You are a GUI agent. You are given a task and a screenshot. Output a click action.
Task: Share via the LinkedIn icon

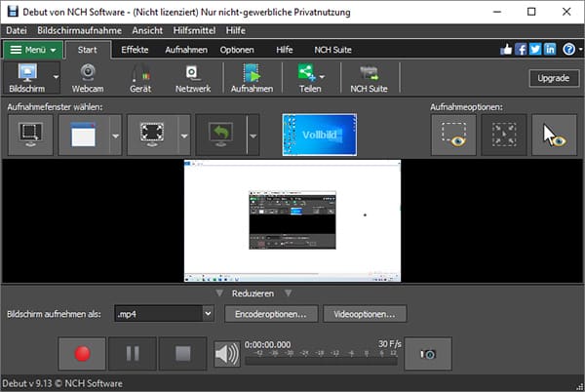click(x=550, y=49)
